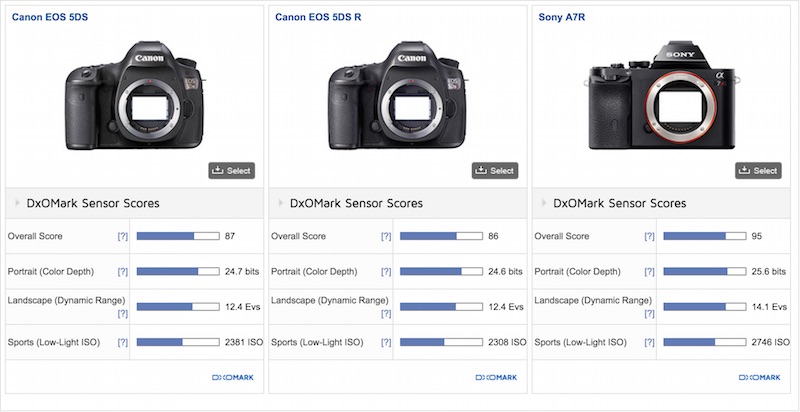
Task: Open the Sony A7R title link
Action: pyautogui.click(x=562, y=17)
